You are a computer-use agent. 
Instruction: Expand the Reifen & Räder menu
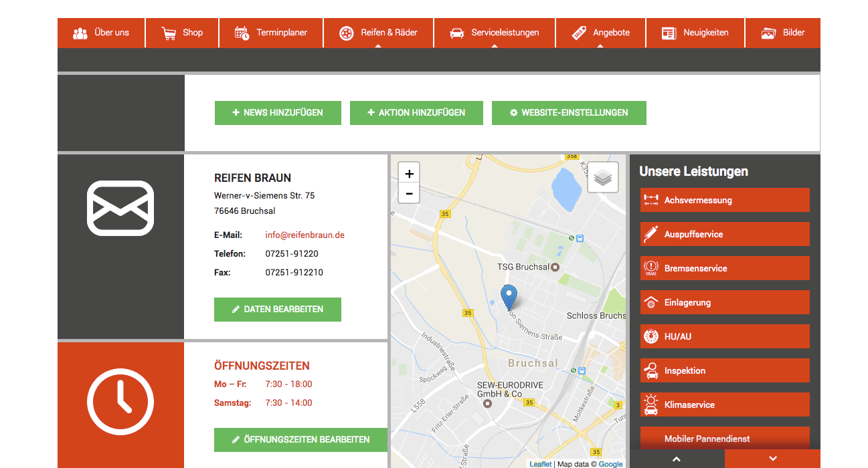378,33
